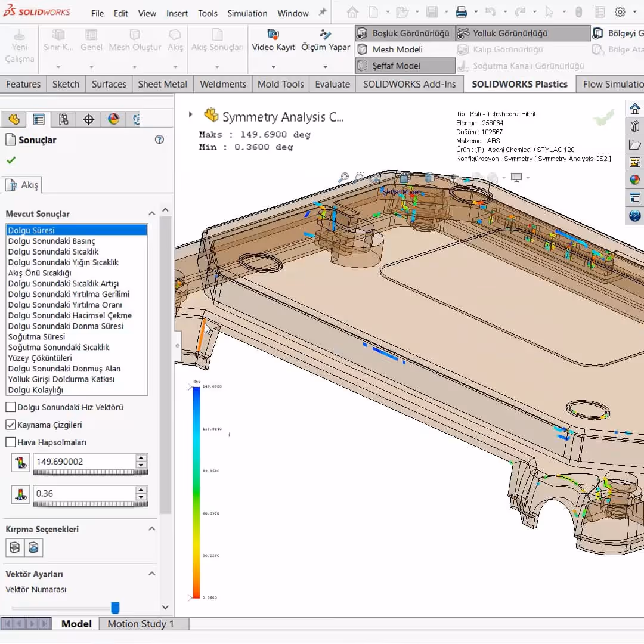Click the Bölgeyi G... button in the ribbon
This screenshot has height=644, width=644.
(x=618, y=33)
